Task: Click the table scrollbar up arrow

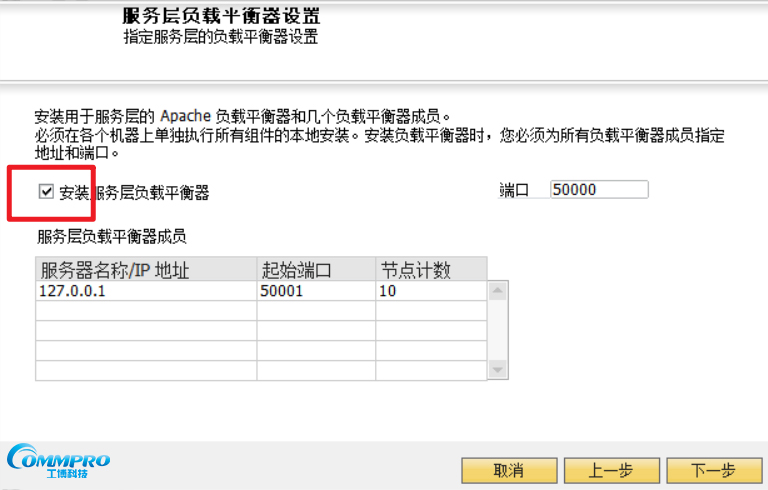Action: tap(498, 291)
